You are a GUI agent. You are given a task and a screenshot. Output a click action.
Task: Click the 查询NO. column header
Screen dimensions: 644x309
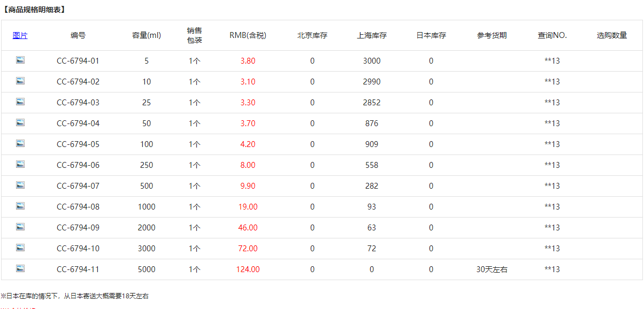pyautogui.click(x=552, y=35)
